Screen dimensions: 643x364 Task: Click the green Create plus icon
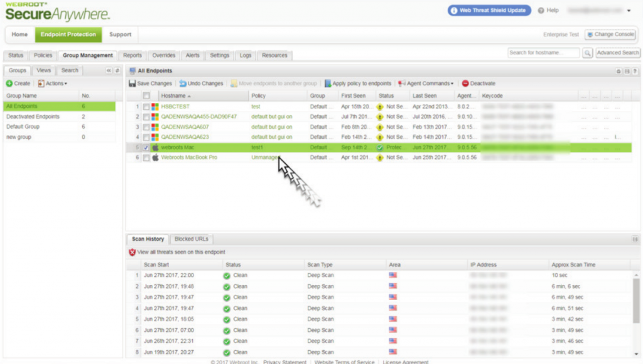9,83
